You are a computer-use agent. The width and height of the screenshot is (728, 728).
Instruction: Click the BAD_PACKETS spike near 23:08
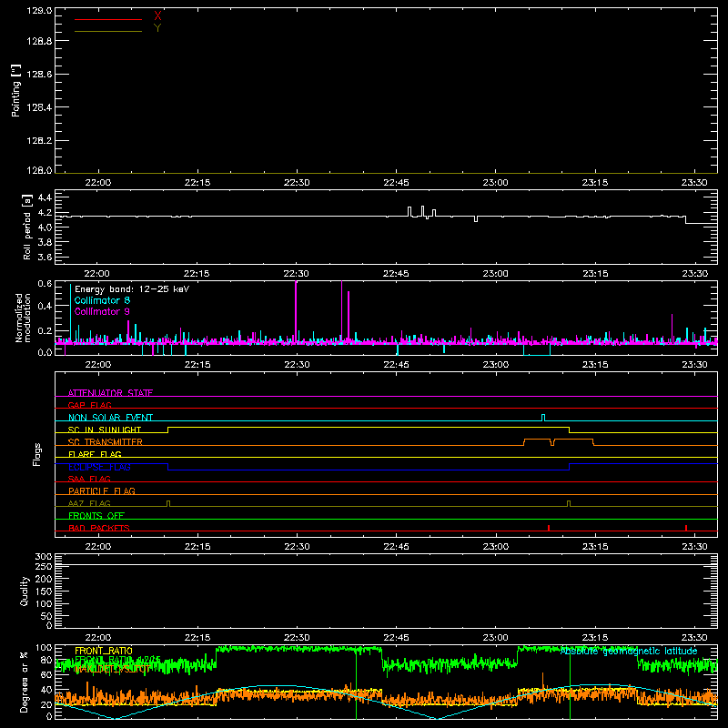(x=549, y=528)
